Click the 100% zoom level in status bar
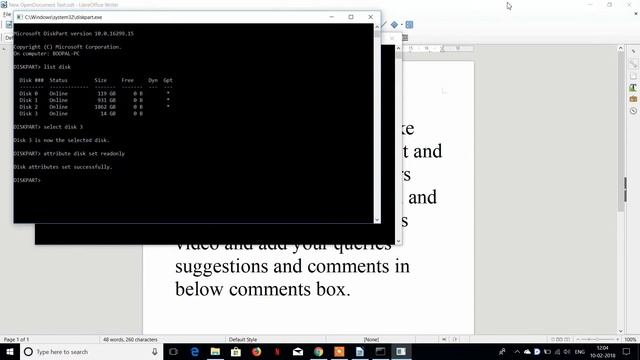Image resolution: width=640 pixels, height=360 pixels. point(630,339)
